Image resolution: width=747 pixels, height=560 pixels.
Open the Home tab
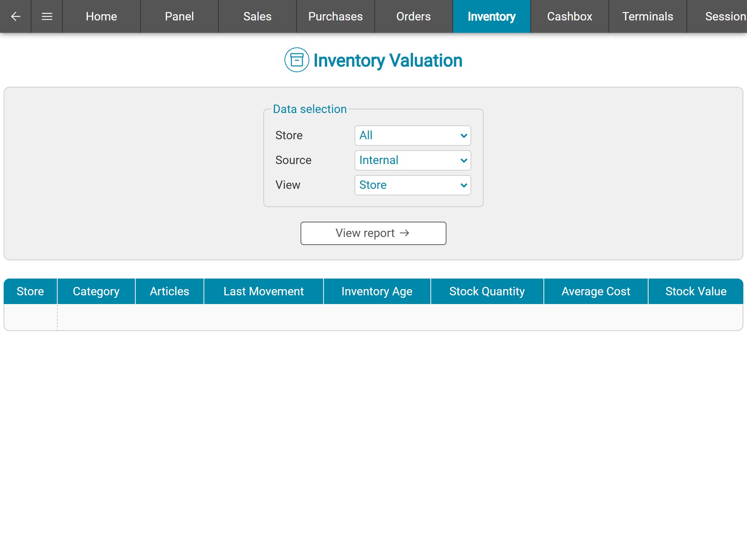(101, 16)
